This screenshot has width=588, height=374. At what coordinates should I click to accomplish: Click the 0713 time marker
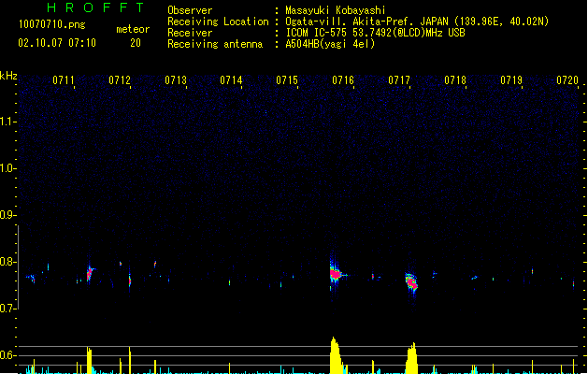[176, 80]
